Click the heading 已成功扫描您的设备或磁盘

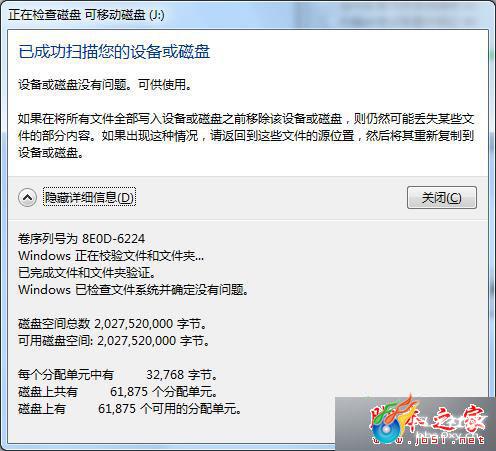pyautogui.click(x=114, y=52)
